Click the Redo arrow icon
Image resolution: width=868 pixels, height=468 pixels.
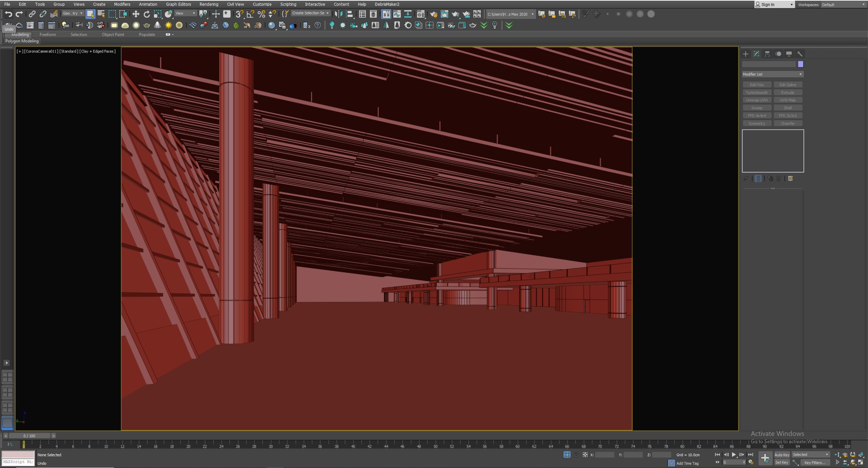tap(19, 14)
